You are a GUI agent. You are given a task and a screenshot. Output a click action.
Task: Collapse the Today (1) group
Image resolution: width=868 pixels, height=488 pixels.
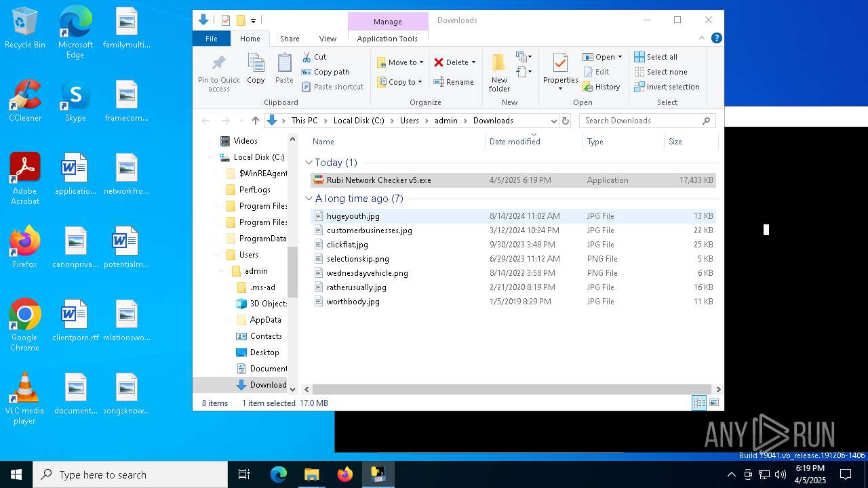coord(309,163)
